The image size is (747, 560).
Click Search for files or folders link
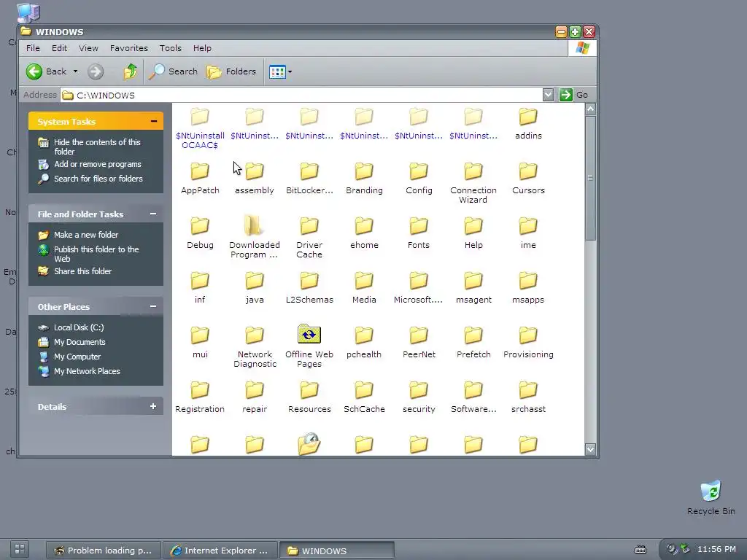click(x=98, y=179)
